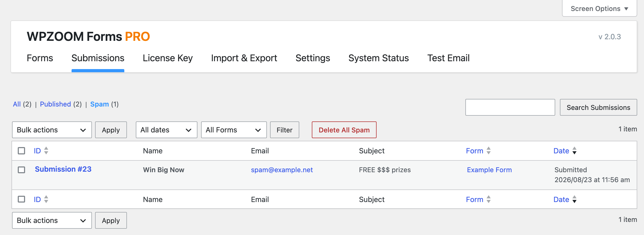
Task: Open the Import & Export tab
Action: [244, 58]
